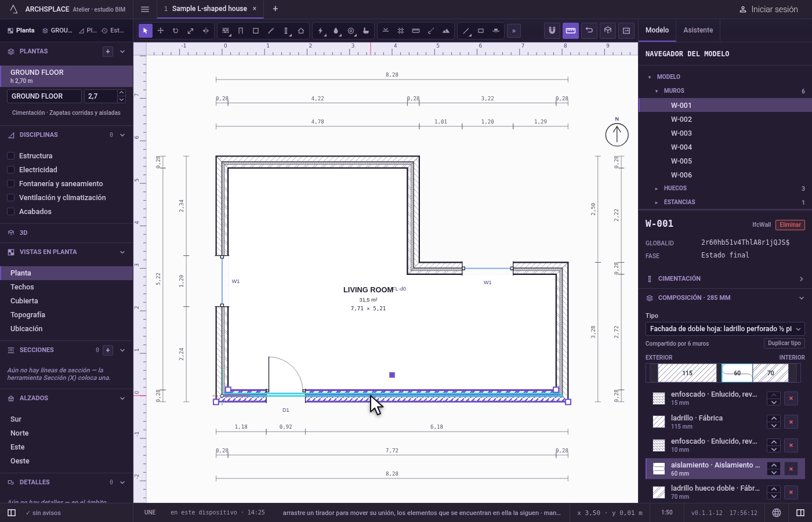Select the electrical lightning tool
Image resolution: width=812 pixels, height=522 pixels.
click(x=321, y=31)
